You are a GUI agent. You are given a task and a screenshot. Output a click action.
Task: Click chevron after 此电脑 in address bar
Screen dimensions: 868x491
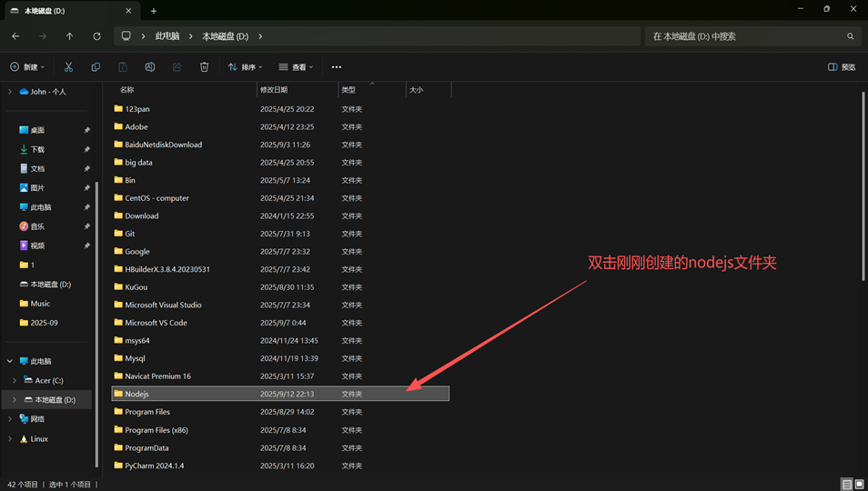pos(191,36)
